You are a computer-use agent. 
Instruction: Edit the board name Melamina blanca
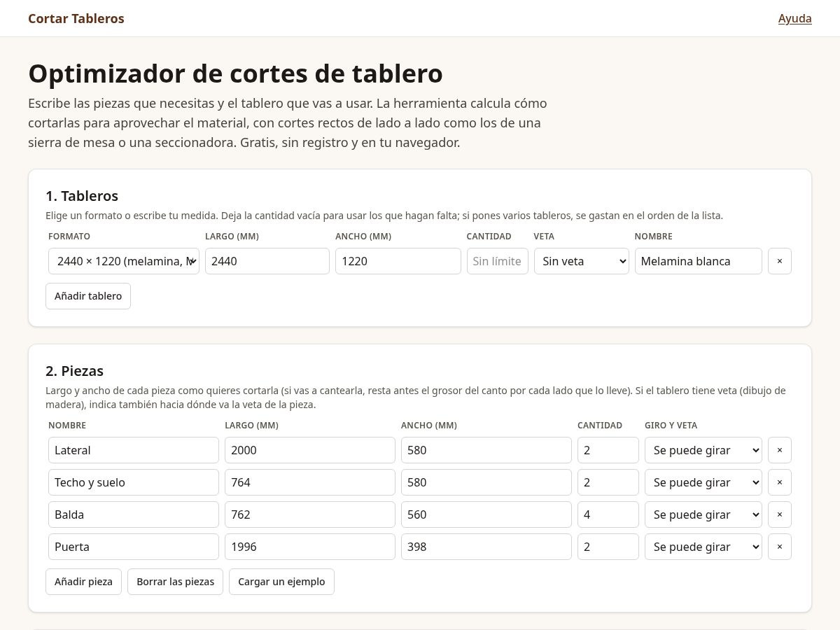[x=699, y=261]
